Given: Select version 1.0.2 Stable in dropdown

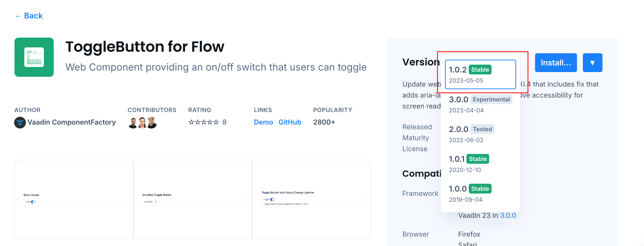Looking at the screenshot, I should tap(480, 74).
